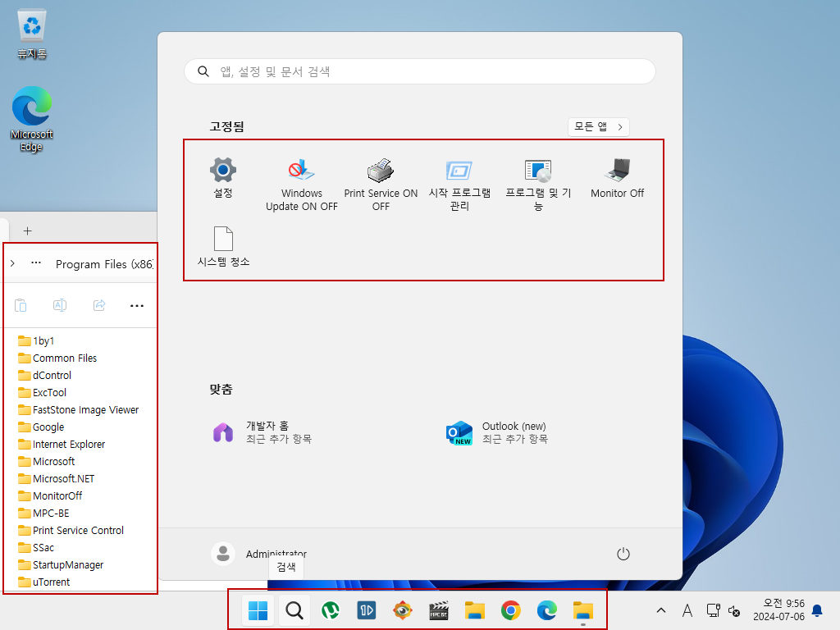Launch Windows Update ON OFF shortcut

pyautogui.click(x=302, y=184)
